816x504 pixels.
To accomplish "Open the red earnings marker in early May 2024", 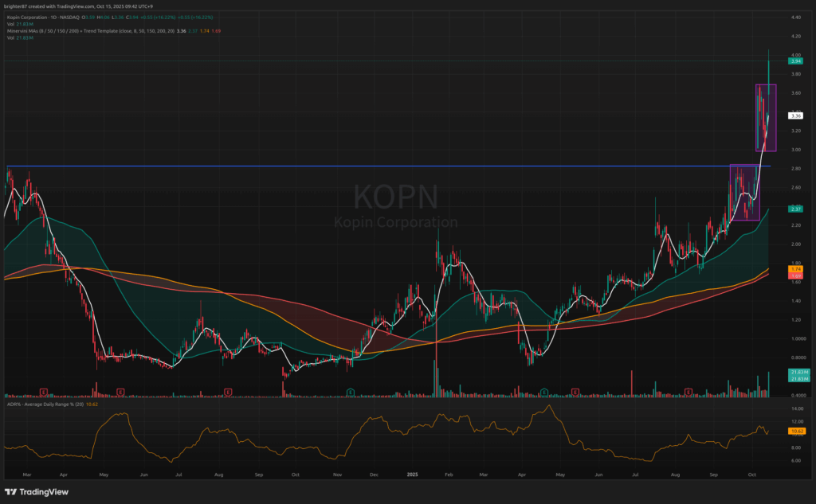I will click(x=120, y=392).
